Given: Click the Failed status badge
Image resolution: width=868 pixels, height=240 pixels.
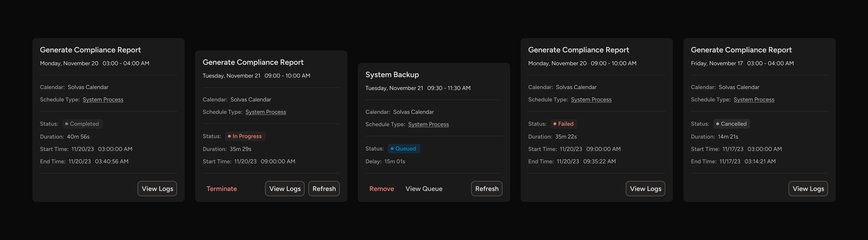Looking at the screenshot, I should (x=564, y=124).
